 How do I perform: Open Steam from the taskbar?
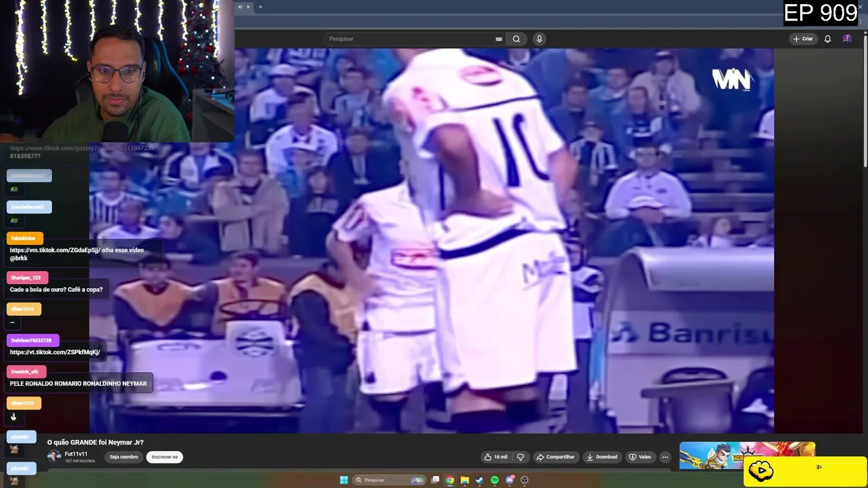pyautogui.click(x=479, y=480)
